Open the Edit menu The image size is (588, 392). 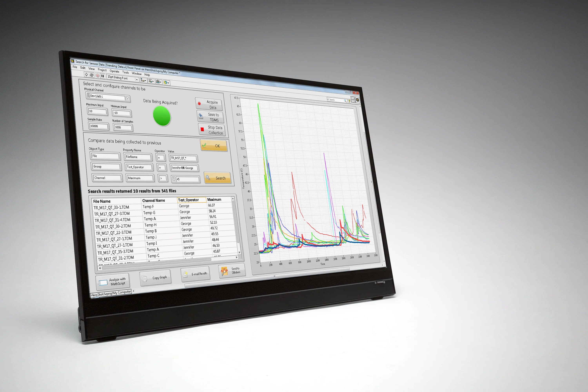[x=83, y=68]
